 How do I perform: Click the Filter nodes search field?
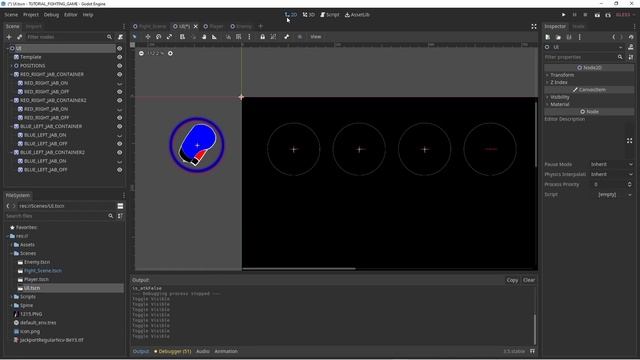[x=69, y=37]
